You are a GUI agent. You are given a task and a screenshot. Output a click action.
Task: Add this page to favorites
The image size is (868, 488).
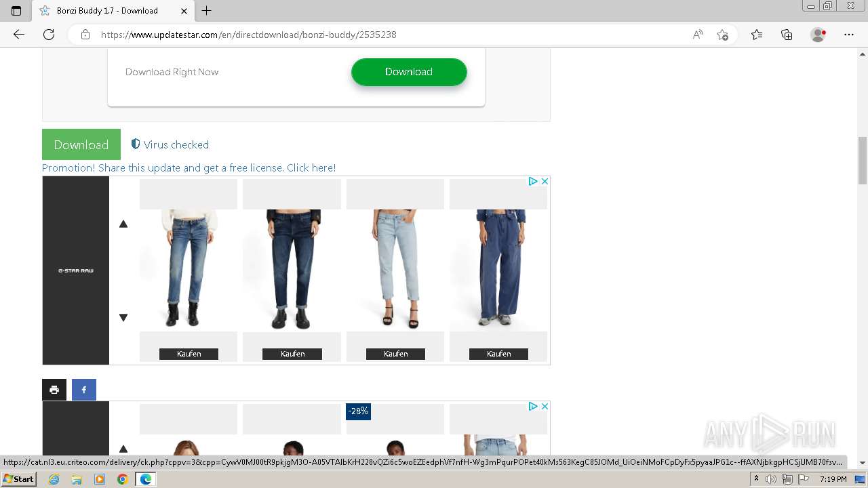(722, 35)
